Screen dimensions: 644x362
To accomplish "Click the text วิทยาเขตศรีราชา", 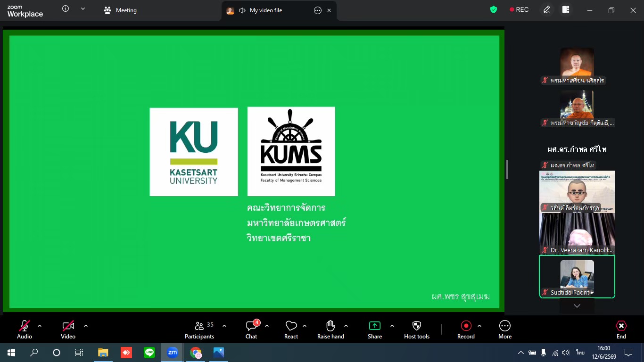I will [278, 238].
